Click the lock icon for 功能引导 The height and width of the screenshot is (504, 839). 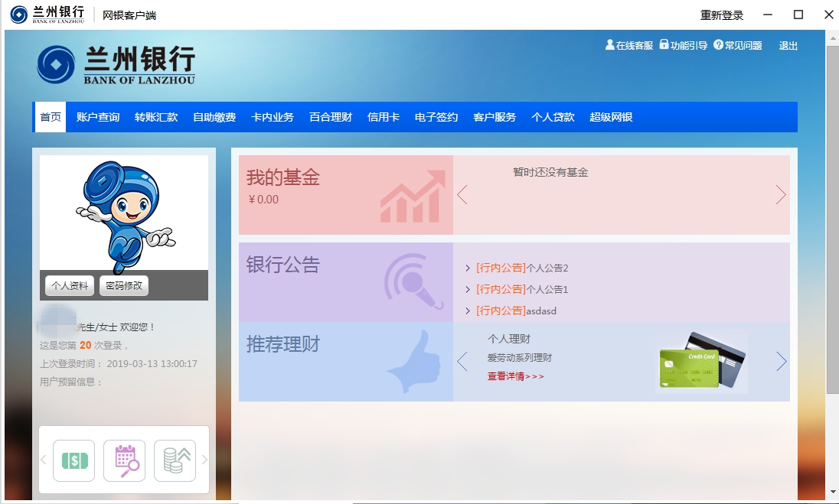pyautogui.click(x=664, y=44)
